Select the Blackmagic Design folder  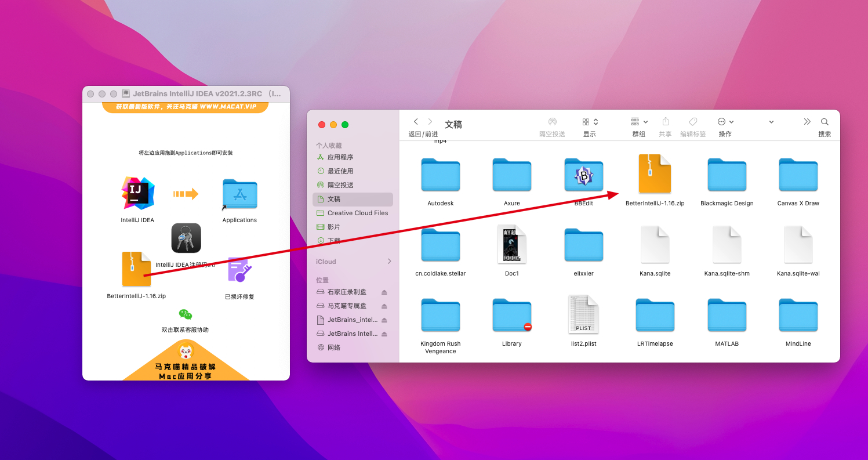click(x=727, y=175)
